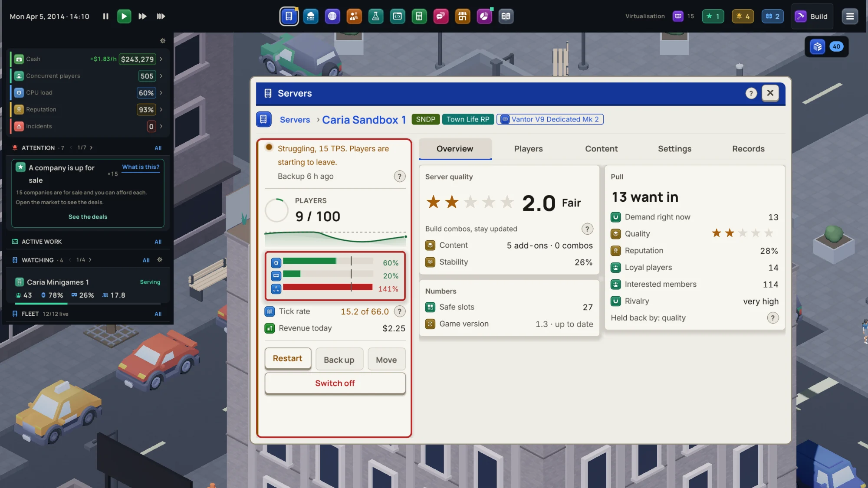Screen dimensions: 868x488
Task: Open settings gear in Watching section
Action: (x=160, y=260)
